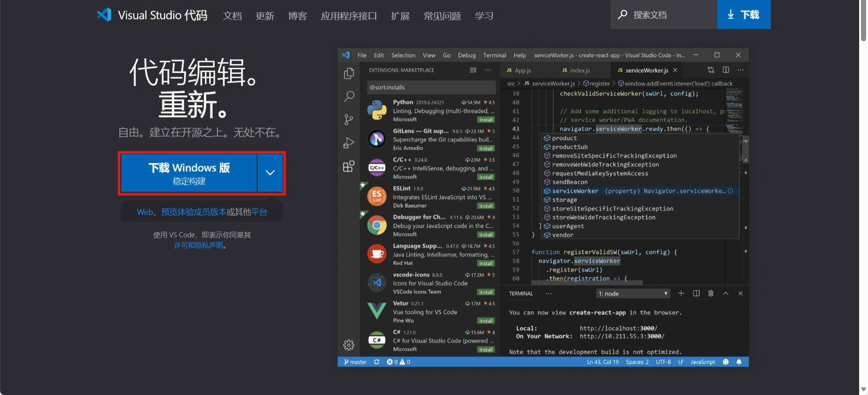Image resolution: width=868 pixels, height=395 pixels.
Task: Open the Debug menu in VS Code
Action: (x=467, y=55)
